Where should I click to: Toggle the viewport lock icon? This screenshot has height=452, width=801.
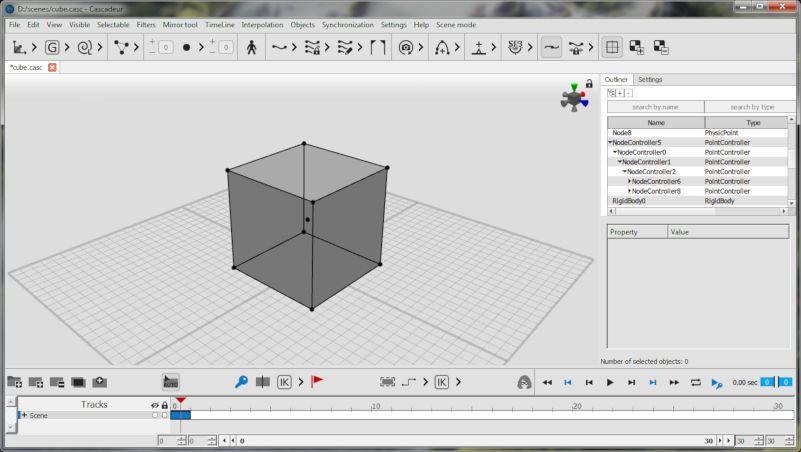[590, 84]
